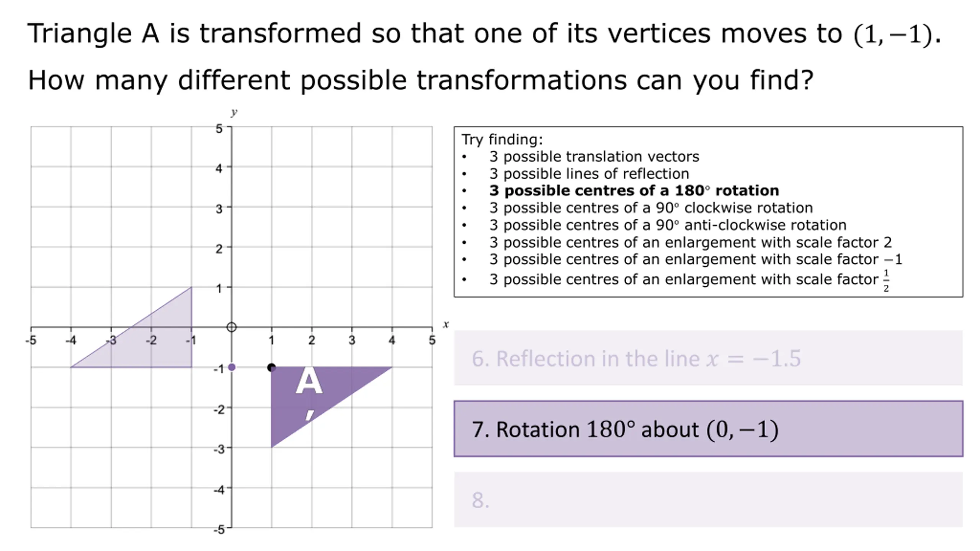
Task: Click the 'enlargement with scale factor 2' bullet
Action: click(691, 242)
